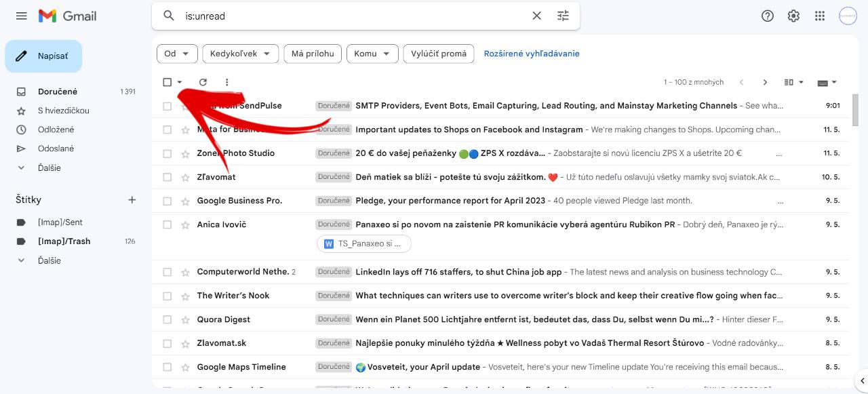This screenshot has height=394, width=868.
Task: Select the Zoner Photo Studio email checkbox
Action: 167,153
